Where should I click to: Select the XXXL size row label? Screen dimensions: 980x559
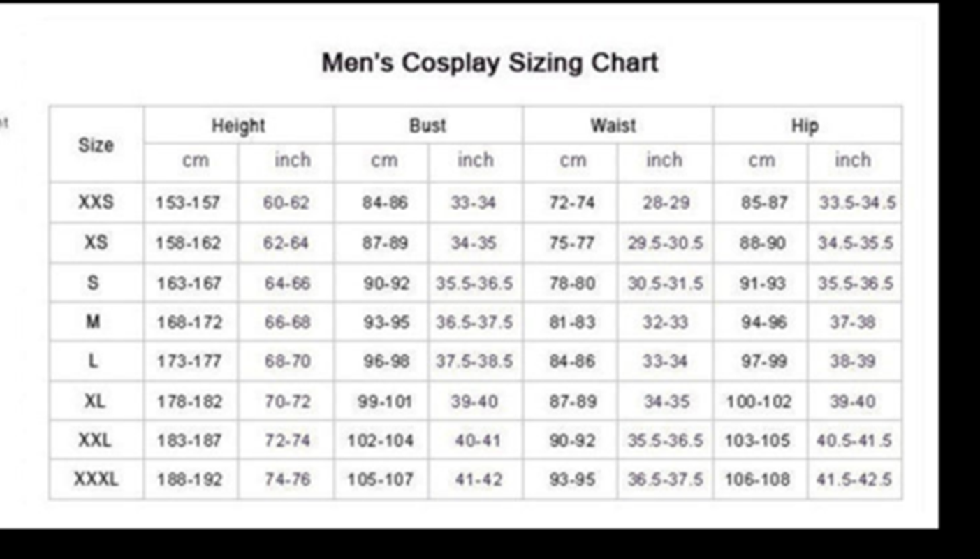(x=96, y=480)
